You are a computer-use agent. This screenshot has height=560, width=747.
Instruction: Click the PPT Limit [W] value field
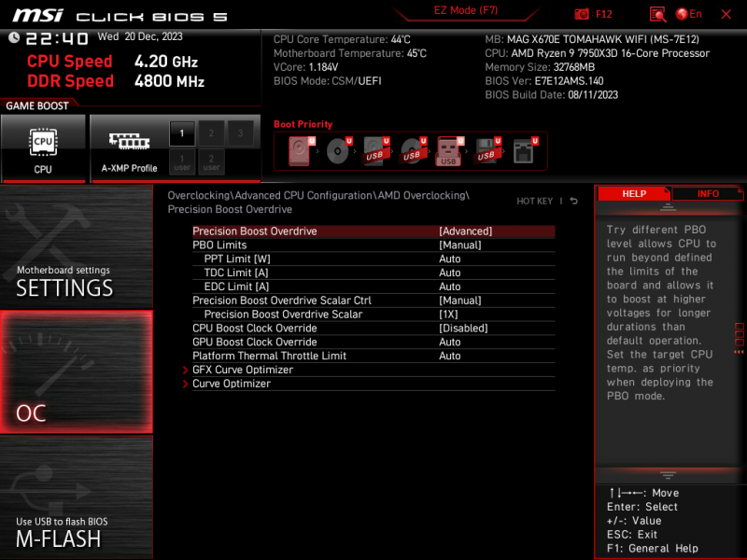tap(449, 259)
